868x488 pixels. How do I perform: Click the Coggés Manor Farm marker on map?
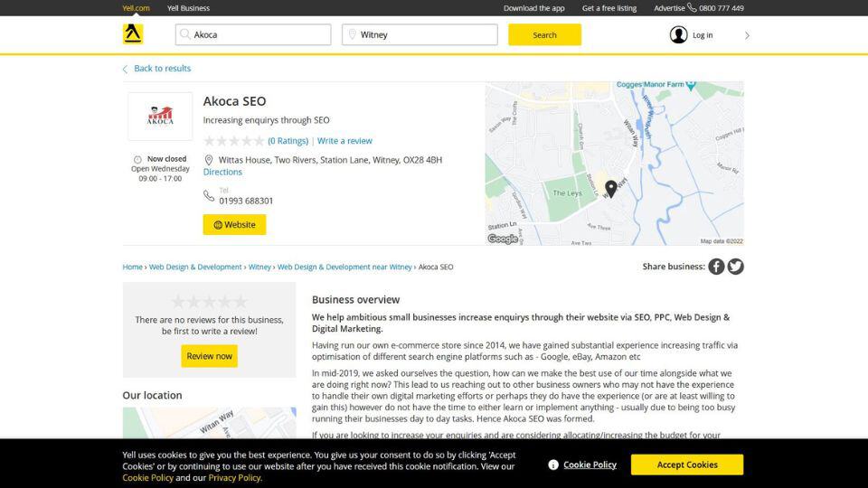pos(690,86)
